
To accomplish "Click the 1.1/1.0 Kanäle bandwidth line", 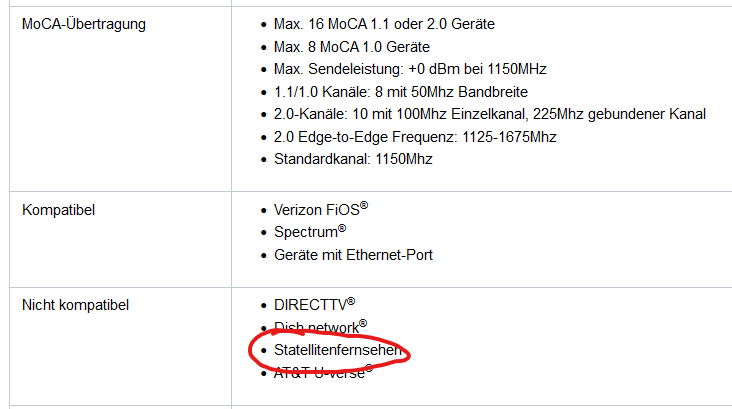I will point(392,92).
